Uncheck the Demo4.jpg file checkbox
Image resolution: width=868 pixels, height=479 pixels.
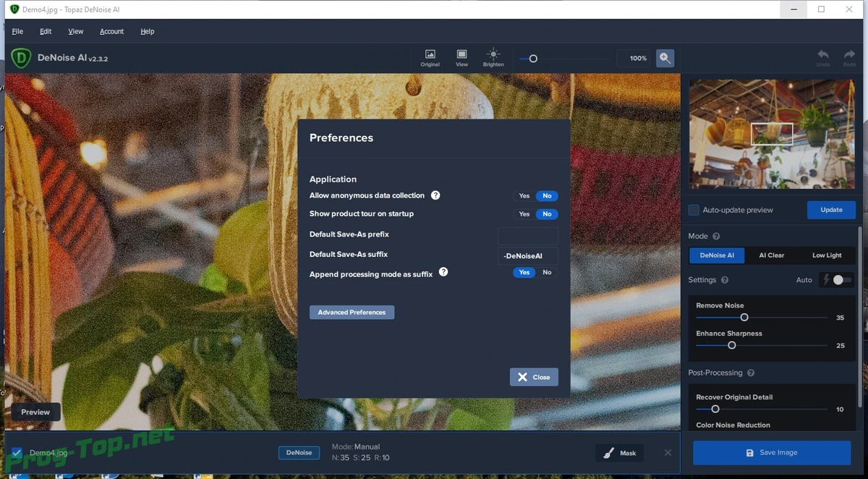click(17, 453)
